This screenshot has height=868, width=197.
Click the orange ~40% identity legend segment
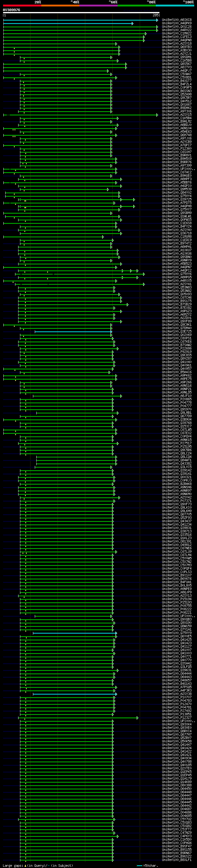[60, 6]
